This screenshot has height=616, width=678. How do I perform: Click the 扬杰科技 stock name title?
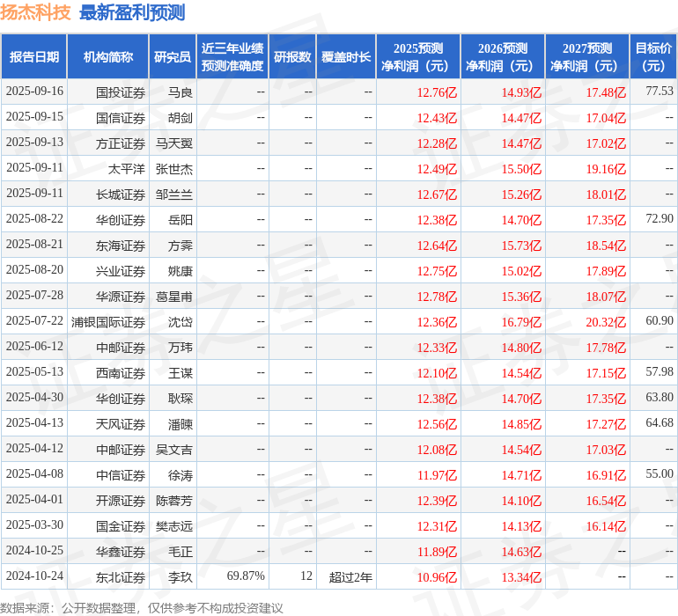tap(35, 12)
